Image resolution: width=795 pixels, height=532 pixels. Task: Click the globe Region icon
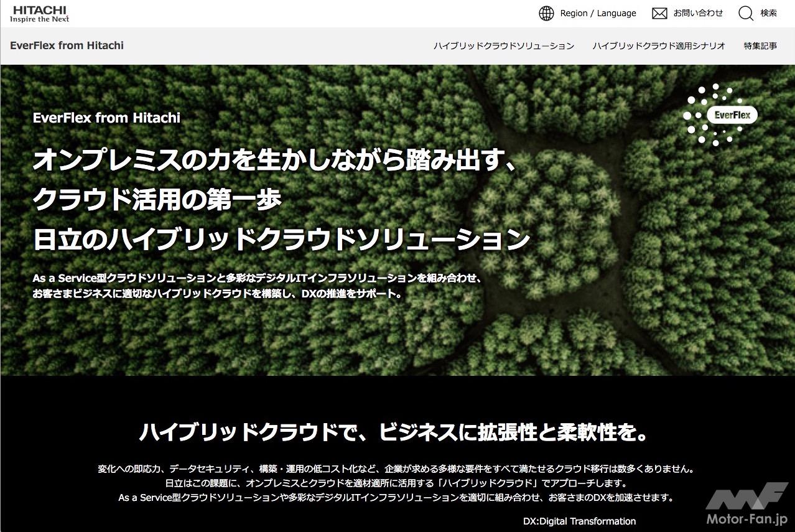click(546, 13)
